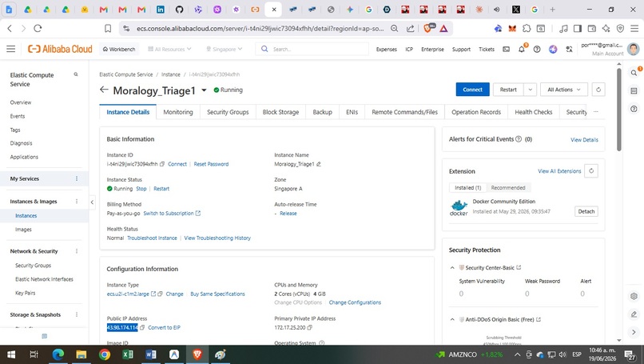Open the Operation Records tab

(476, 112)
